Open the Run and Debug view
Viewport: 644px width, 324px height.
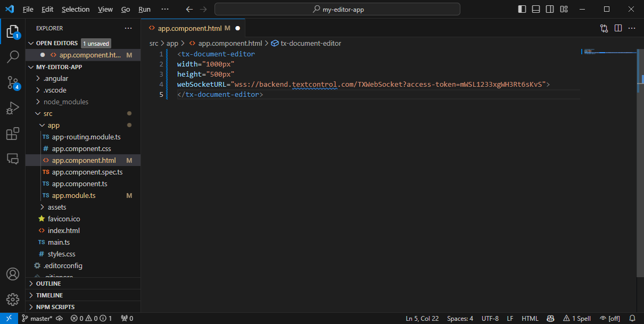tap(13, 108)
